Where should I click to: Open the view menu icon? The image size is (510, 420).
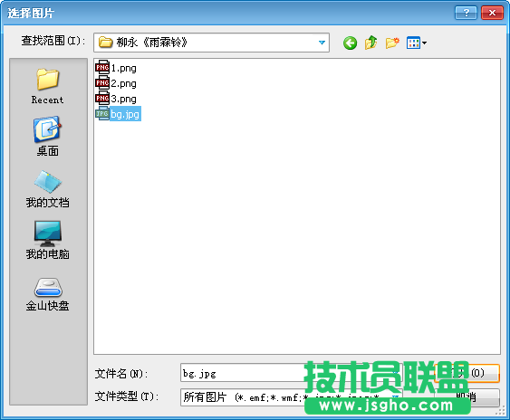(x=417, y=43)
